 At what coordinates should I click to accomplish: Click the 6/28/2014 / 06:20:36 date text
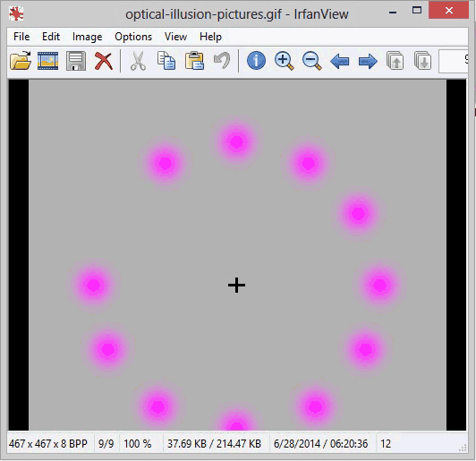[x=320, y=444]
